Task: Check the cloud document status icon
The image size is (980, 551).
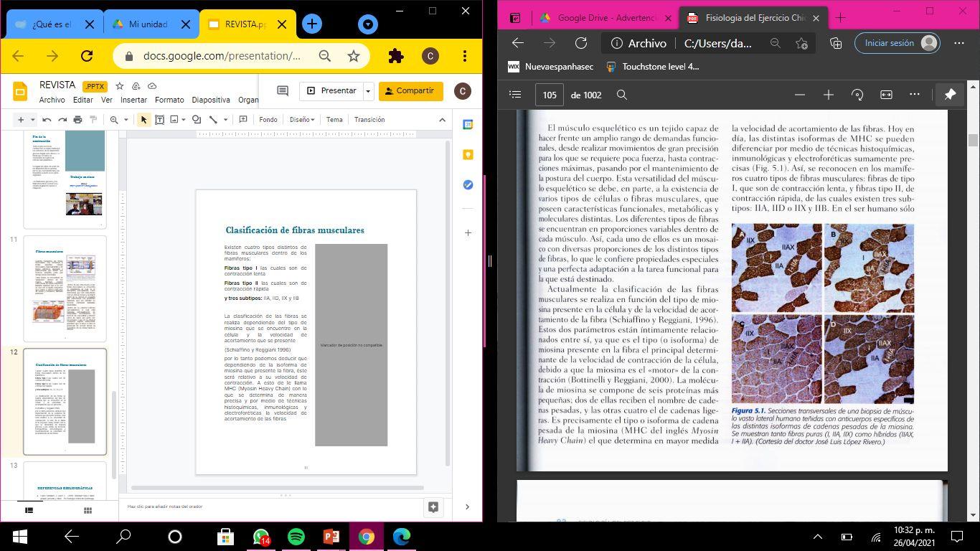Action: 154,86
